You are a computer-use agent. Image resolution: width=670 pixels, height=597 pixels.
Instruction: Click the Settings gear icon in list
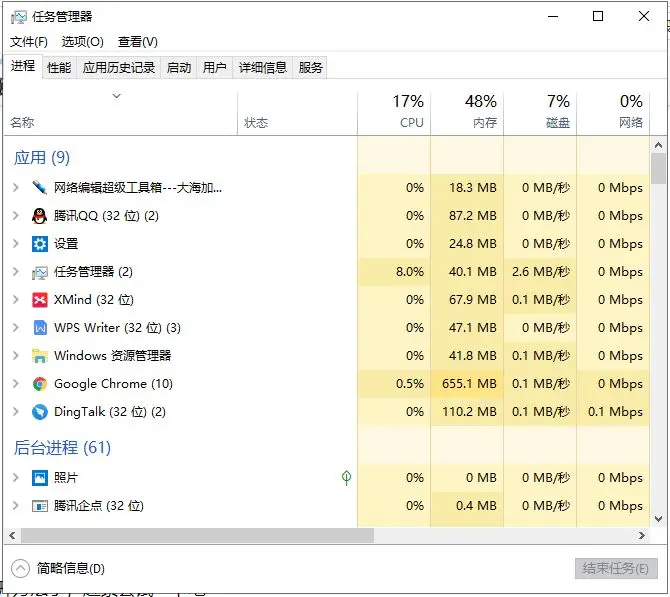[x=40, y=244]
